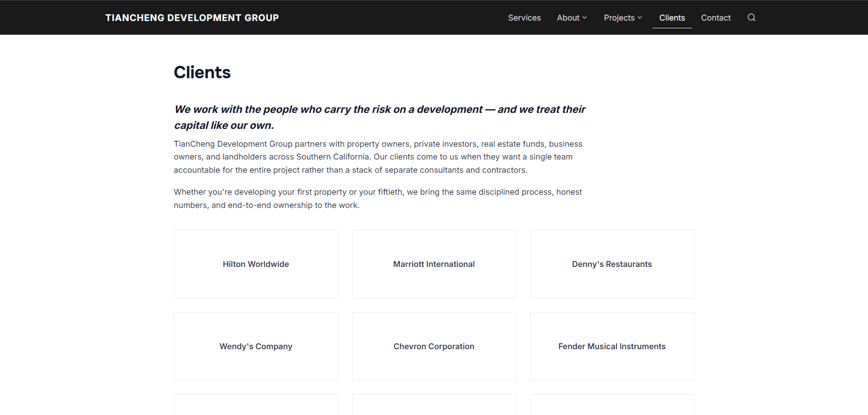Click the TianCheng Development Group logo
This screenshot has height=415, width=868.
pos(192,17)
